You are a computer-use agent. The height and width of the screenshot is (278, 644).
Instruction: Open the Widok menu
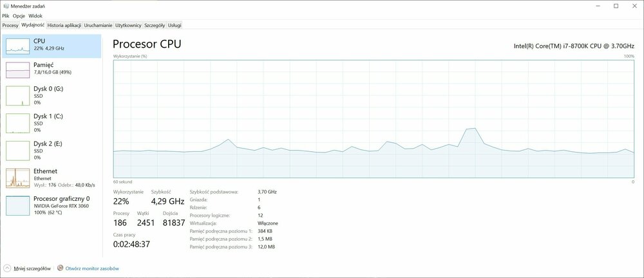[x=35, y=15]
